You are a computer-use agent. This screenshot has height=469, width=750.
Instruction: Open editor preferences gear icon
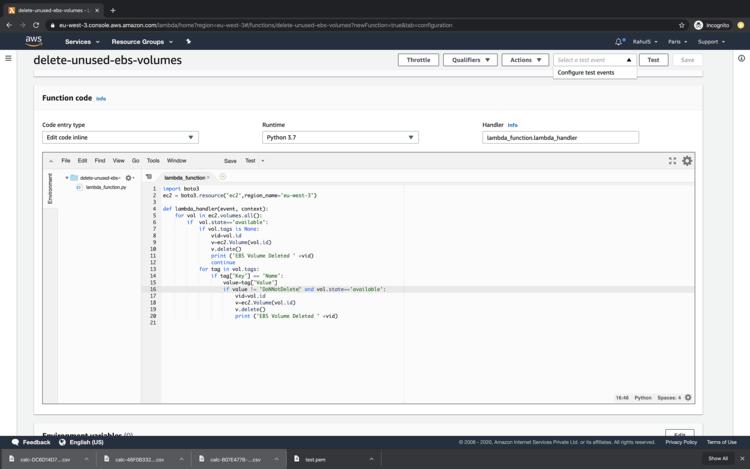pyautogui.click(x=687, y=160)
